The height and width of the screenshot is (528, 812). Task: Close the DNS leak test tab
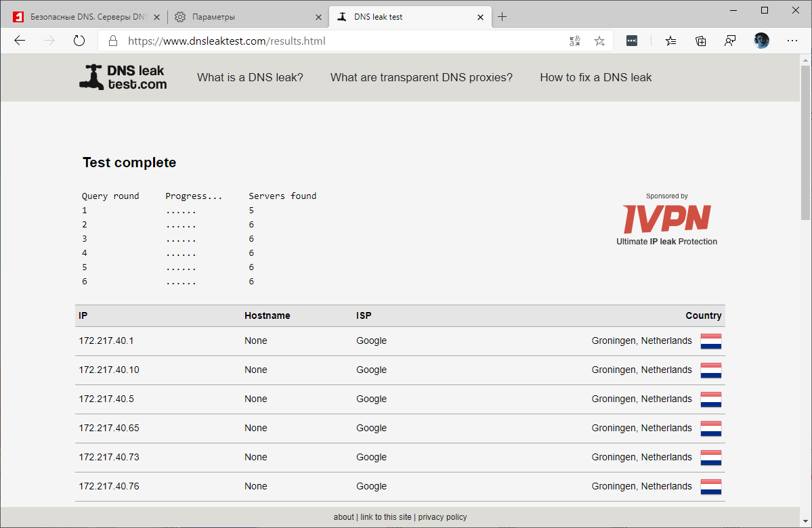pyautogui.click(x=481, y=17)
